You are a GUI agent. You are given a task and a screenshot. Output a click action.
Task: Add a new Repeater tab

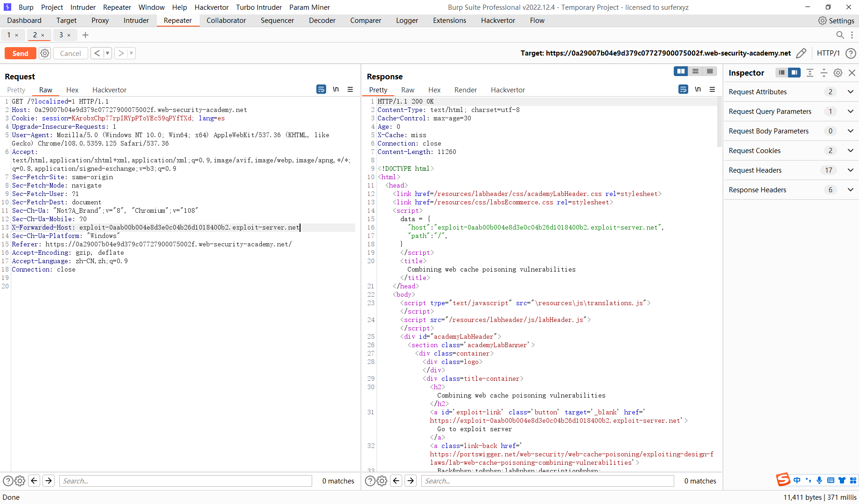coord(85,35)
